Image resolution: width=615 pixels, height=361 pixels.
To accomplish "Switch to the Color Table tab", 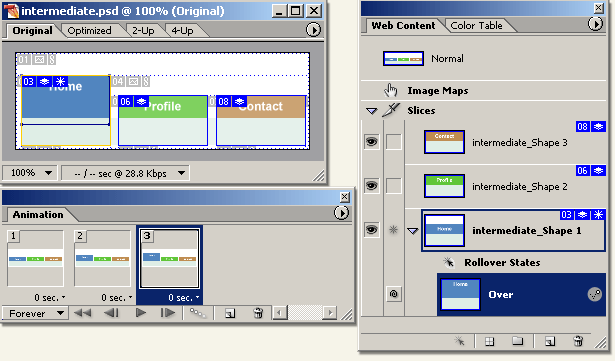I will [476, 26].
